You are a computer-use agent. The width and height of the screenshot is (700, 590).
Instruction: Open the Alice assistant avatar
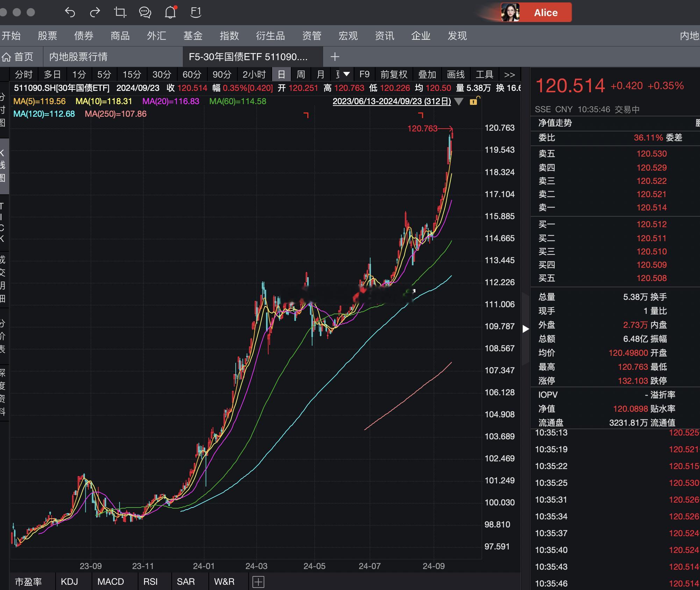(x=510, y=13)
